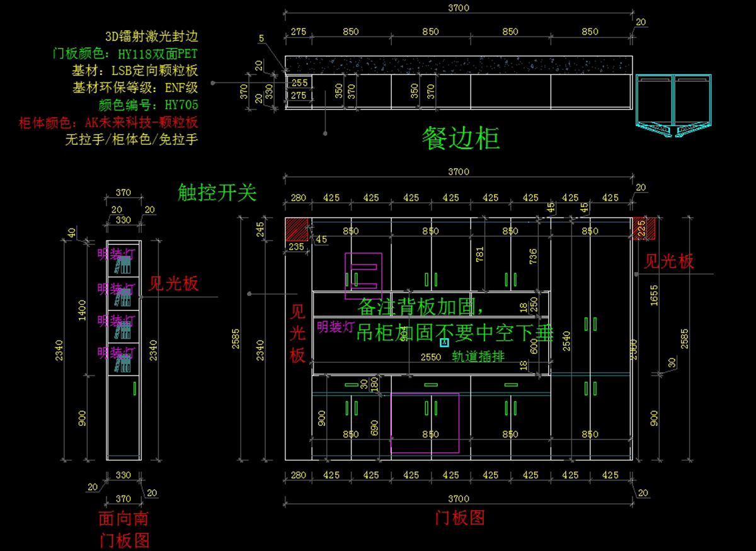
Task: Select the 见光板 label on the far right
Action: pos(668,261)
